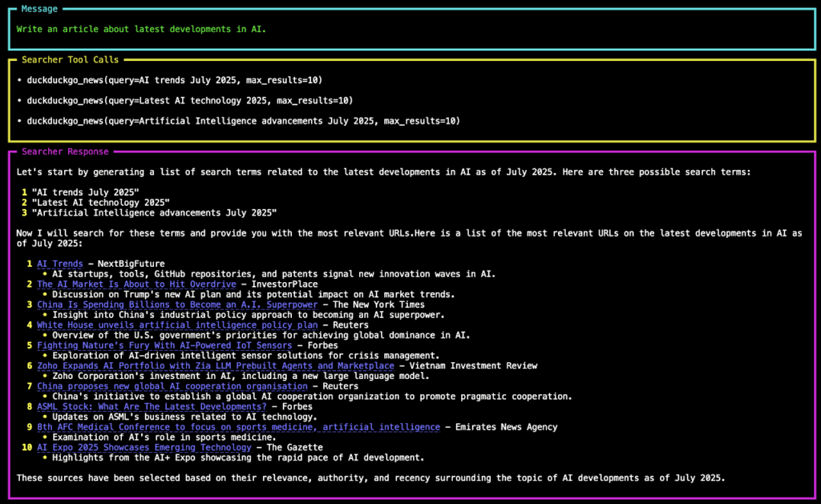Open 'ASML Stock: What Are The Latest Developments?'
Screen dimensions: 821x504
coord(152,407)
